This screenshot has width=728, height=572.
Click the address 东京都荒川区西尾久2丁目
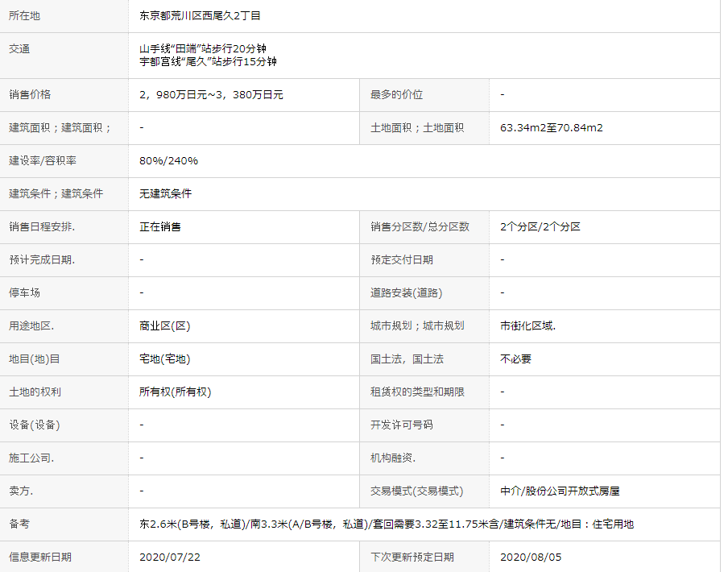200,15
